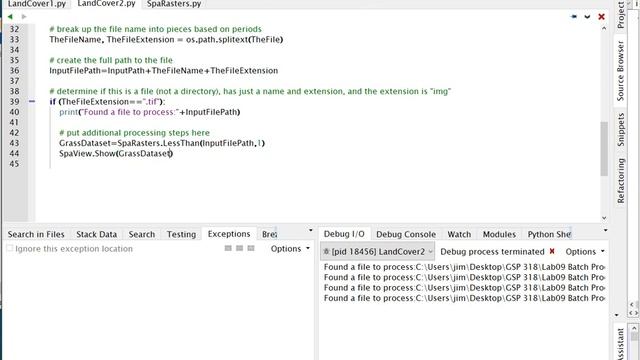Switch to LandCover1.py tab

click(x=37, y=4)
